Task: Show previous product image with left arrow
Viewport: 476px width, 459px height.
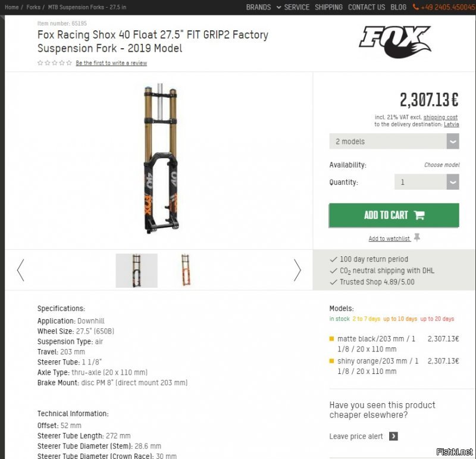Action: click(x=20, y=270)
